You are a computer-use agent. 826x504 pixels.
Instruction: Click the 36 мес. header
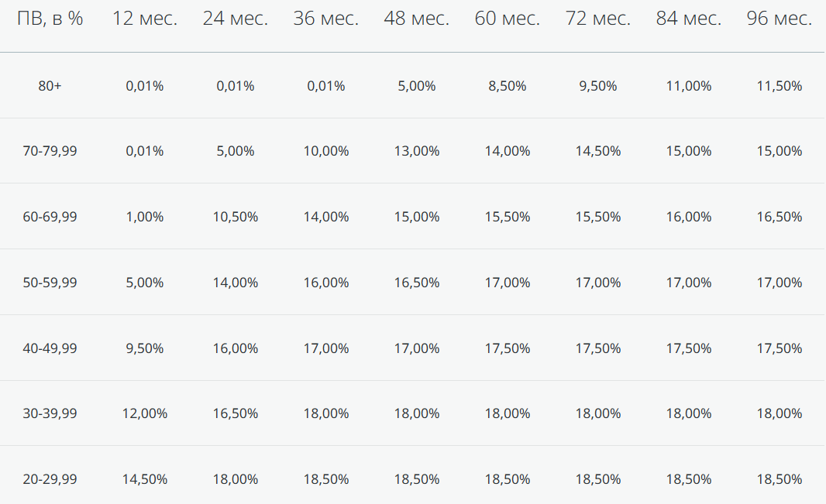[326, 19]
